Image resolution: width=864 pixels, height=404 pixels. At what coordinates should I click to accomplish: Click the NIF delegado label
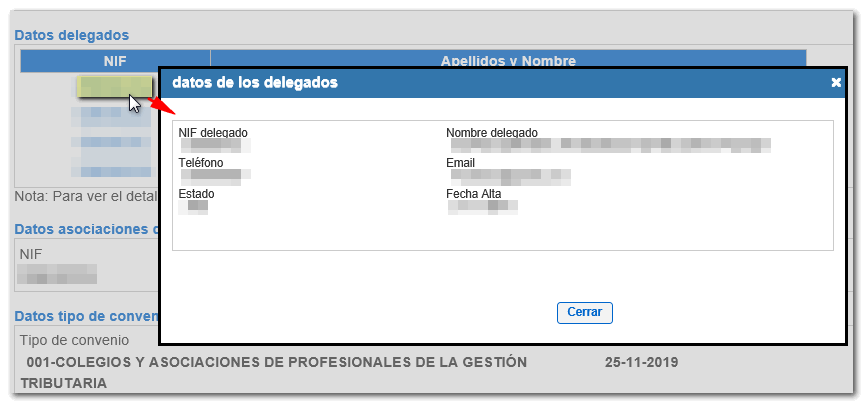pos(213,133)
